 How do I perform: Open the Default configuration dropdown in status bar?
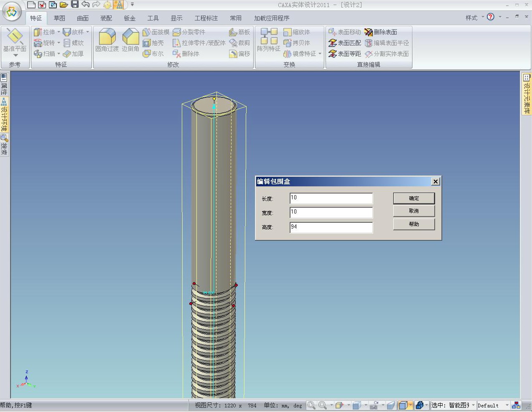point(507,405)
